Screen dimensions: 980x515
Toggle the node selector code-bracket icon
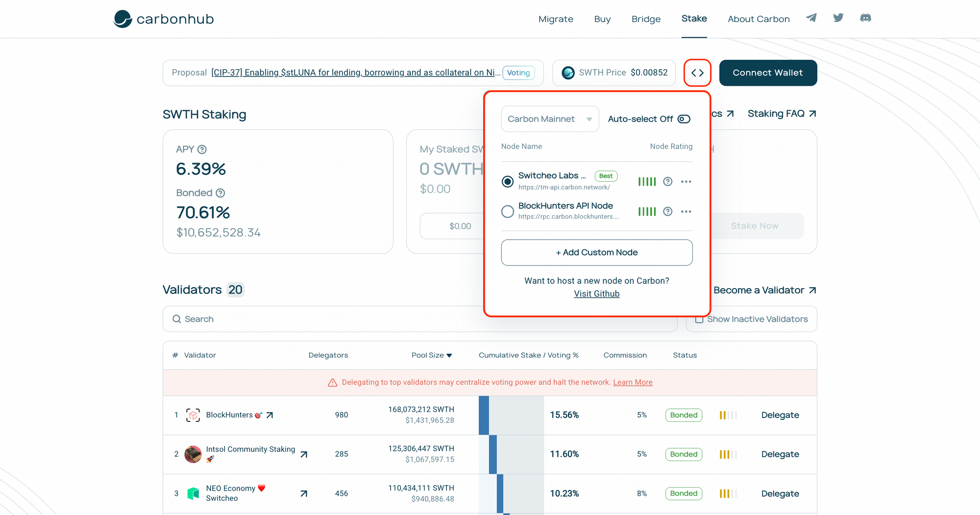(697, 73)
